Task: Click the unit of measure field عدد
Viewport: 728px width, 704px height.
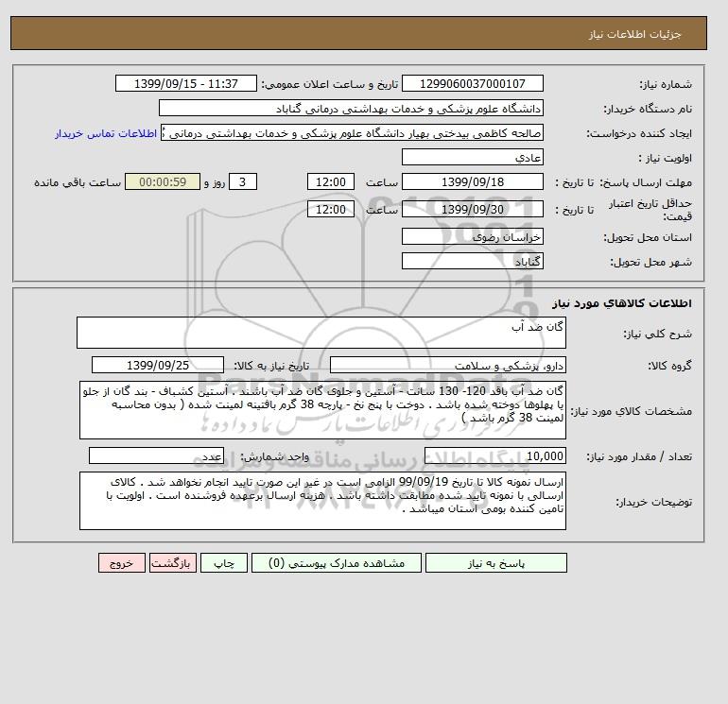Action: (156, 455)
